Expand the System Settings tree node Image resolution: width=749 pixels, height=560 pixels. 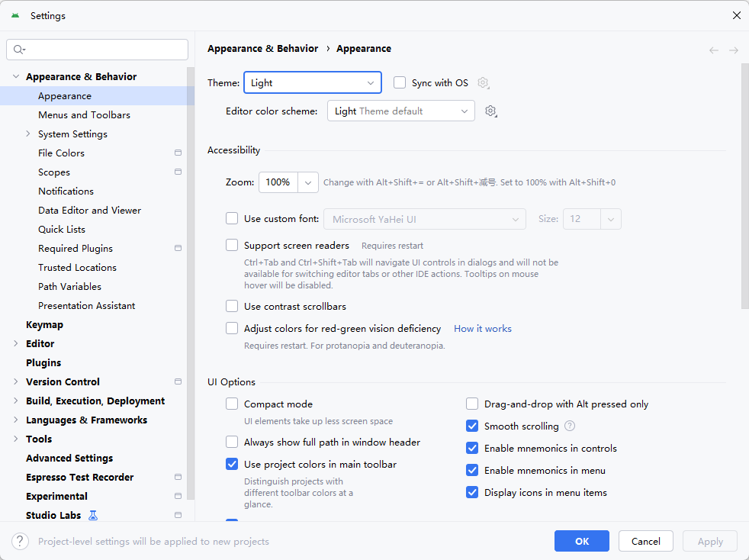tap(28, 134)
